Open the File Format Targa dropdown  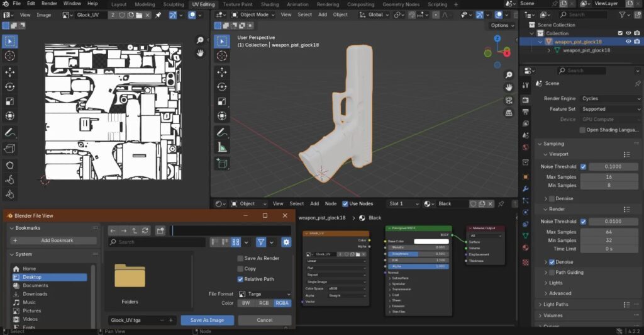click(264, 294)
